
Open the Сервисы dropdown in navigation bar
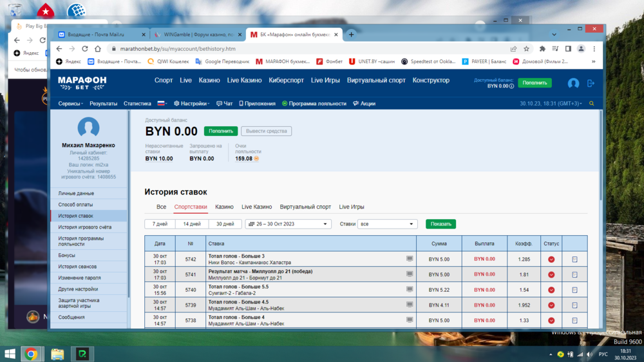pyautogui.click(x=70, y=104)
